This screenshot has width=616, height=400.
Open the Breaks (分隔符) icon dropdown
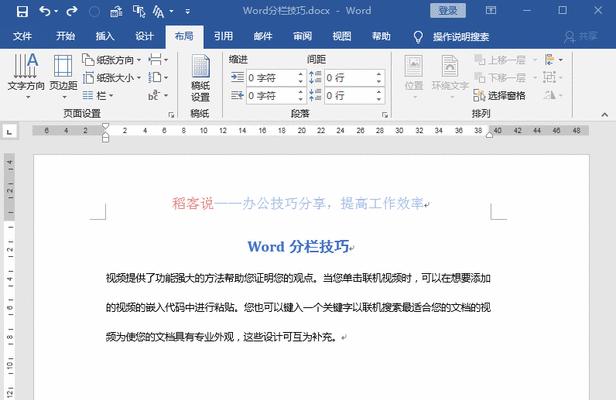pos(158,60)
